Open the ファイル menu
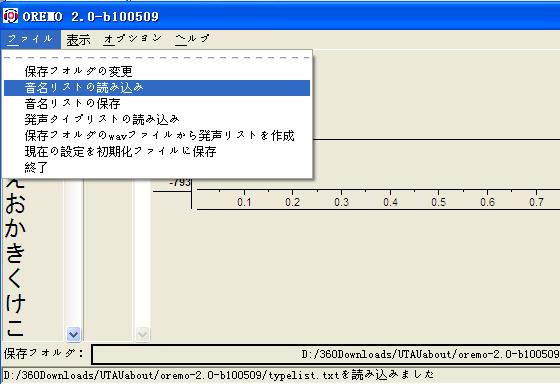Image resolution: width=560 pixels, height=384 pixels. [30, 39]
